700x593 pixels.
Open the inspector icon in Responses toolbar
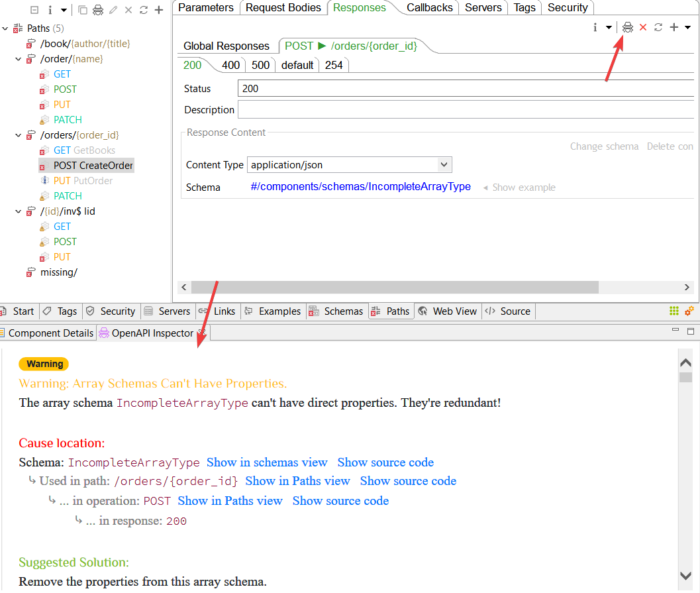(627, 27)
